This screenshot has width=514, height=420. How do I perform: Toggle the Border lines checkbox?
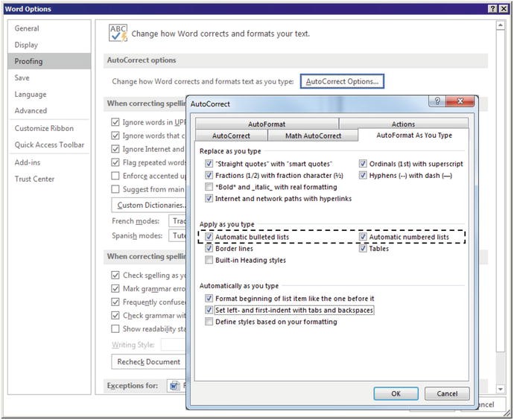click(209, 248)
